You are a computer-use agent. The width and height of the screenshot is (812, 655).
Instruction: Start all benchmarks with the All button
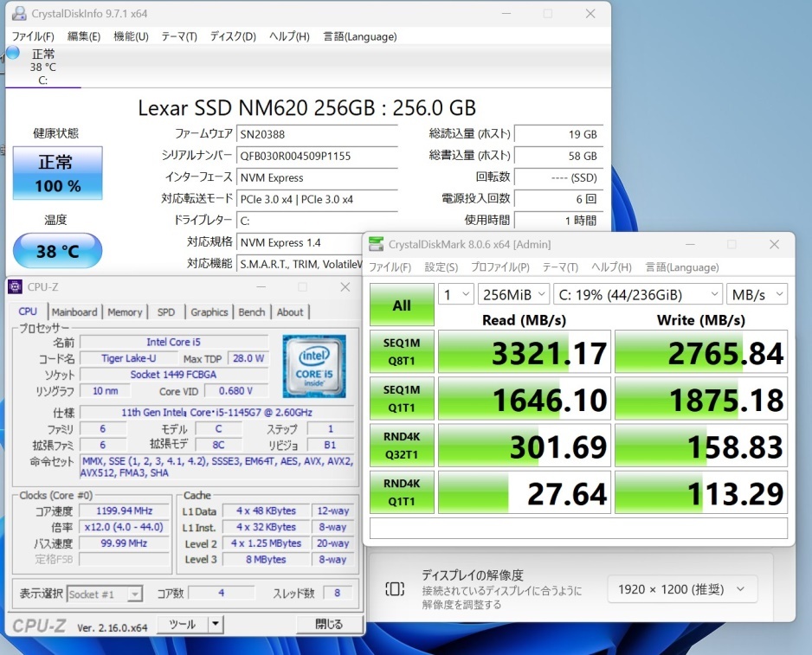pos(402,305)
